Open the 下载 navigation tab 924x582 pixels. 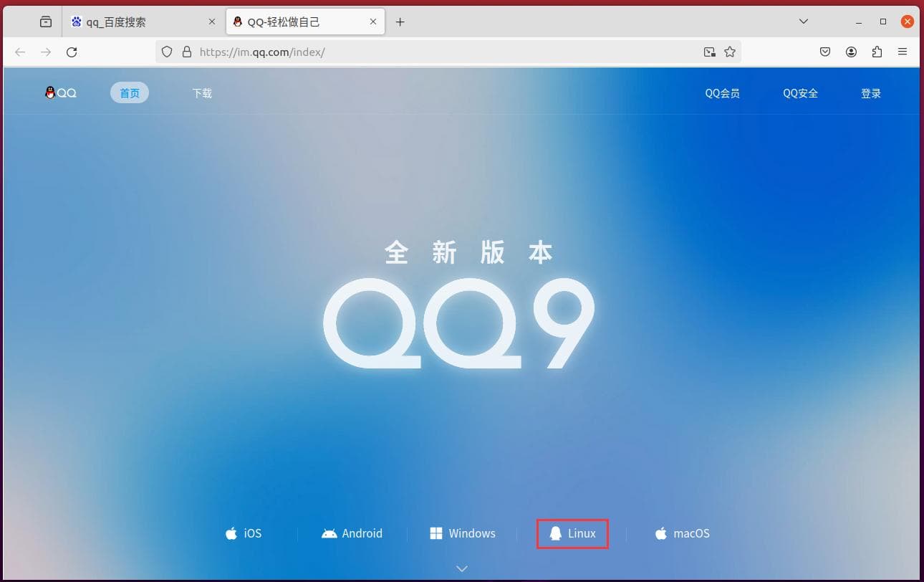point(202,93)
